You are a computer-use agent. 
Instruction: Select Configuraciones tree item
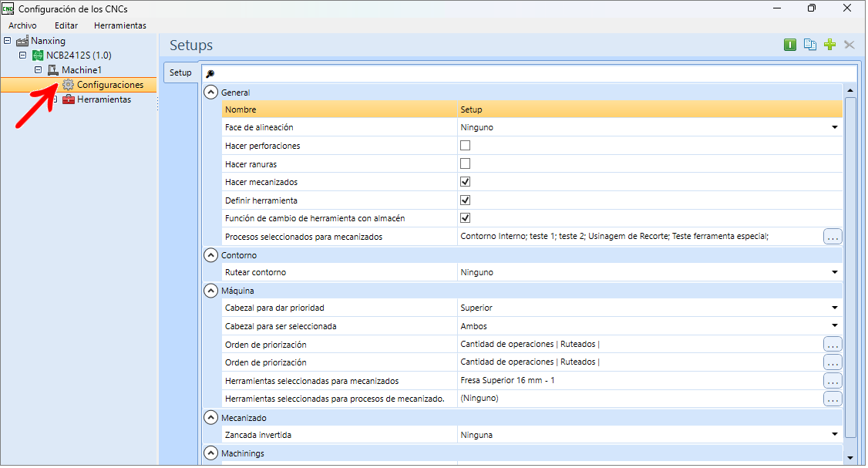click(110, 85)
